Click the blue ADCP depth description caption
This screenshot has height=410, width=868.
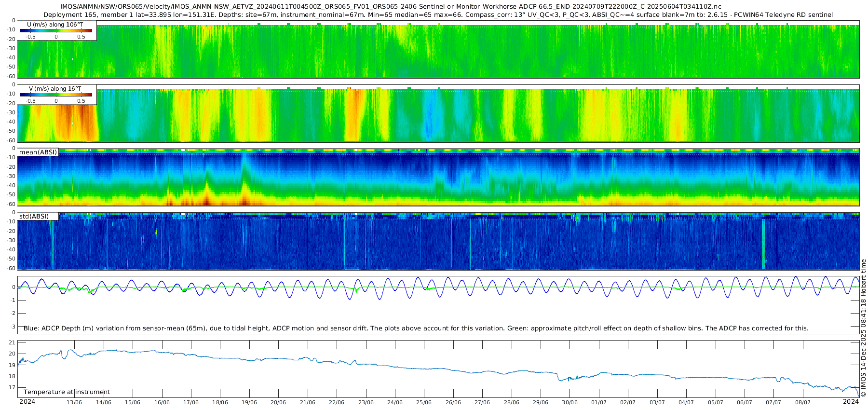(x=416, y=328)
